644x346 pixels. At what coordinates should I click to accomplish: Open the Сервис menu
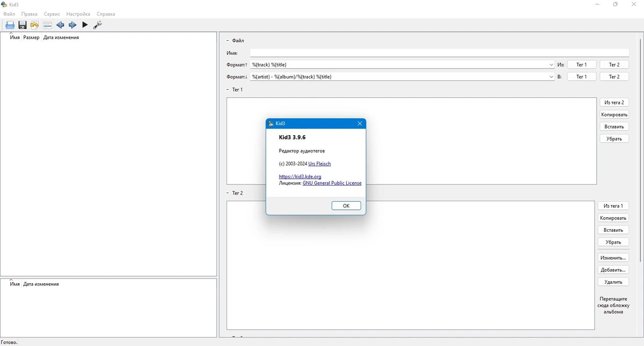52,14
